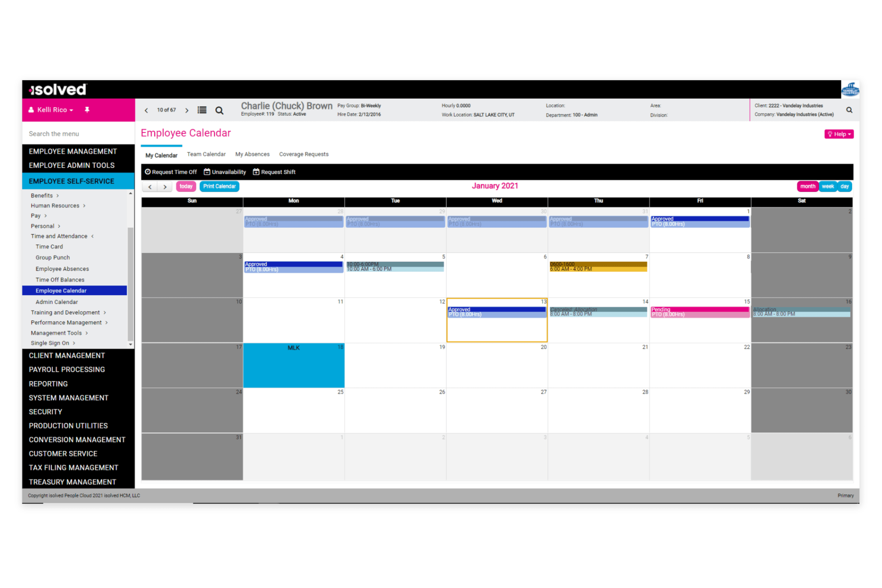882x588 pixels.
Task: Go to previous employee record arrow
Action: tap(147, 110)
